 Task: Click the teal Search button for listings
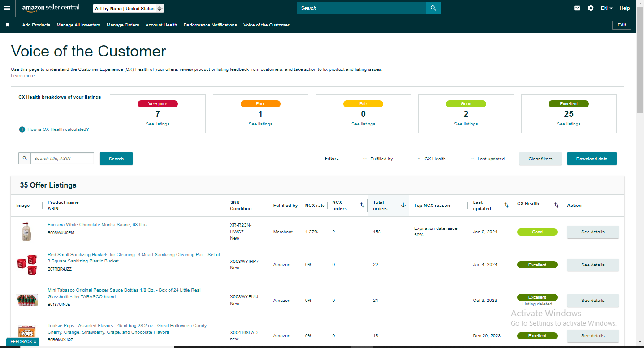[116, 159]
